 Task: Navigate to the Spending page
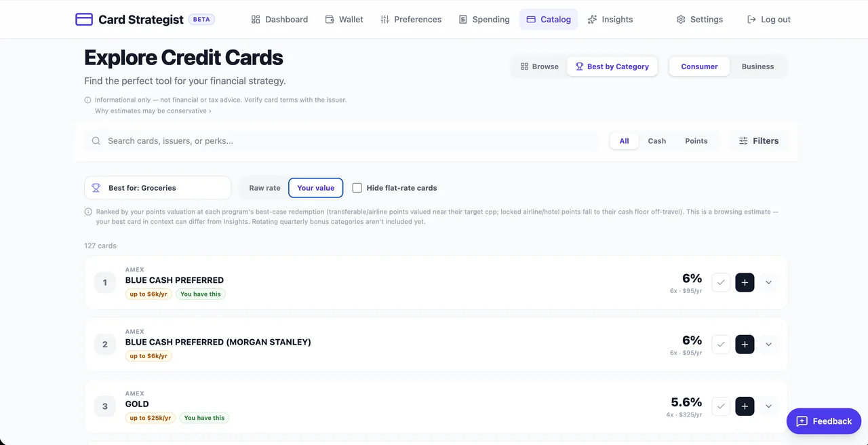pyautogui.click(x=484, y=19)
